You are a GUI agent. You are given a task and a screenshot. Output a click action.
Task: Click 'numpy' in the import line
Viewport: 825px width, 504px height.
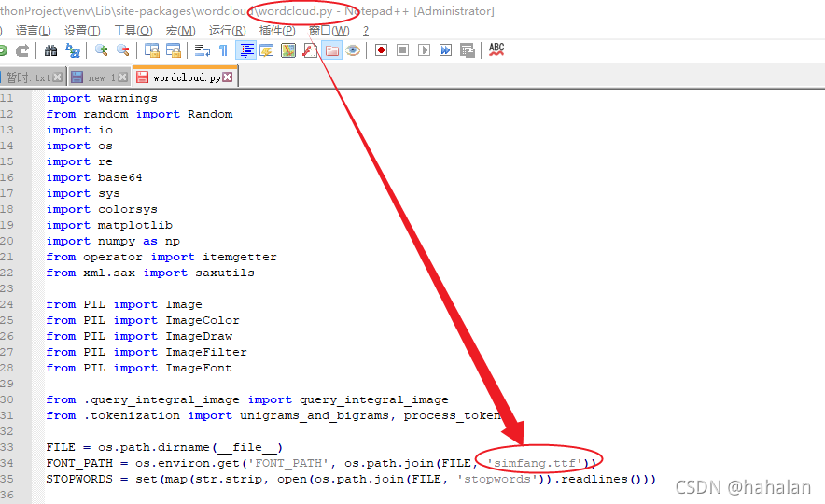point(117,242)
